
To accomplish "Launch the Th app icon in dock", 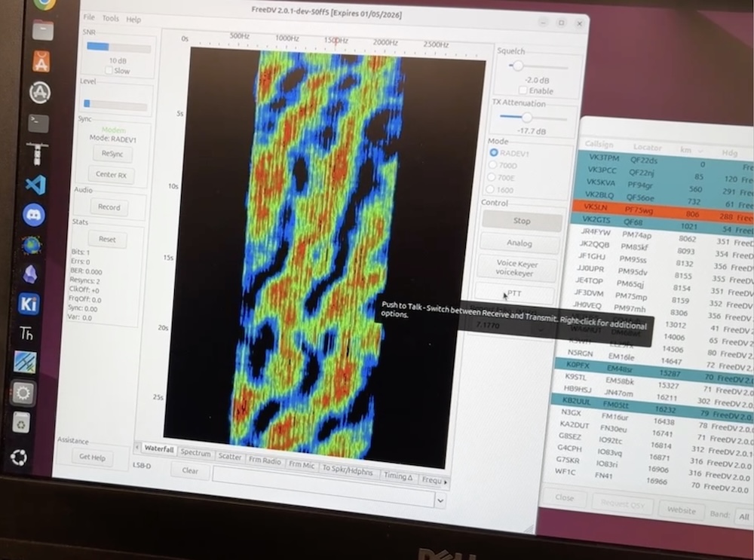I will (26, 333).
